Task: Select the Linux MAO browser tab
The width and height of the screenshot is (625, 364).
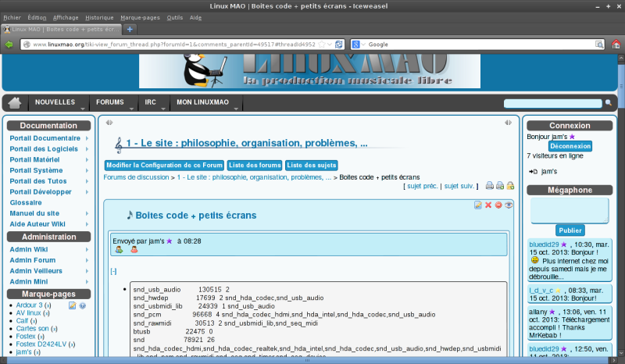Action: 62,29
